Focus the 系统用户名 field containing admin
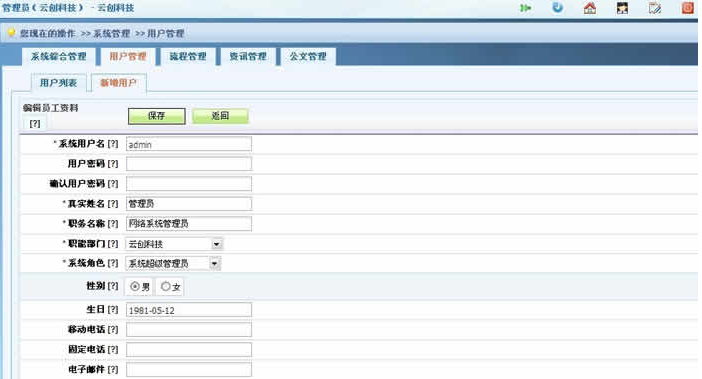This screenshot has width=702, height=379. pos(189,144)
